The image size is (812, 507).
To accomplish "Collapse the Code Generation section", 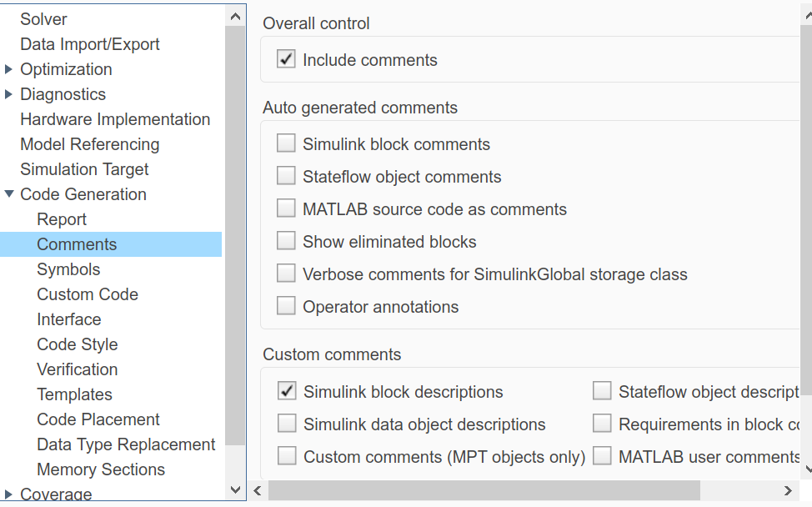I will pyautogui.click(x=8, y=194).
